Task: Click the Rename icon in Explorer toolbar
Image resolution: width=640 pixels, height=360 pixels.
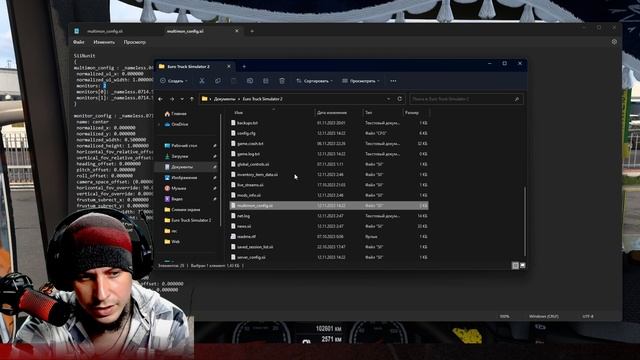Action: coord(250,81)
